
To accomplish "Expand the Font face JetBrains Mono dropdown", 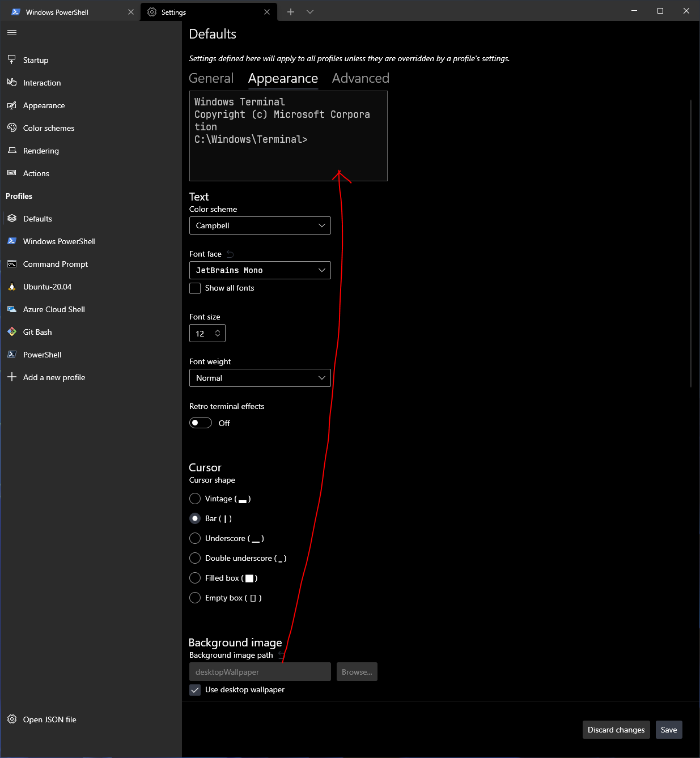I will (260, 270).
